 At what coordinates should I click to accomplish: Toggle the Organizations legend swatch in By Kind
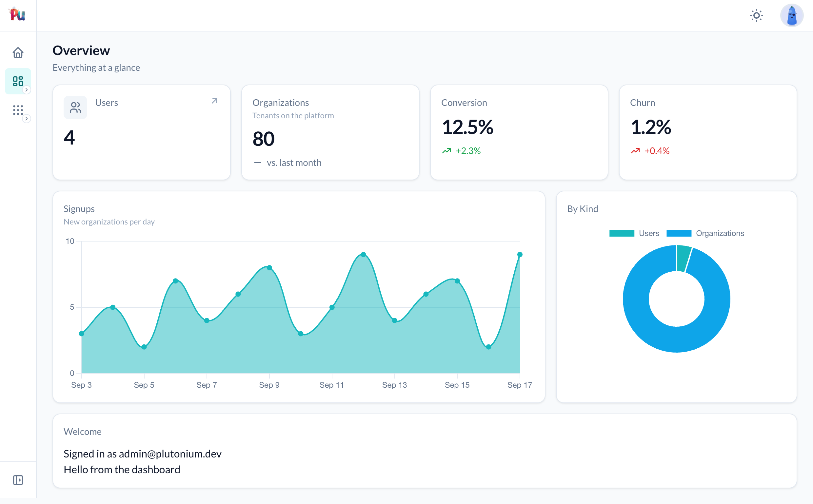679,233
